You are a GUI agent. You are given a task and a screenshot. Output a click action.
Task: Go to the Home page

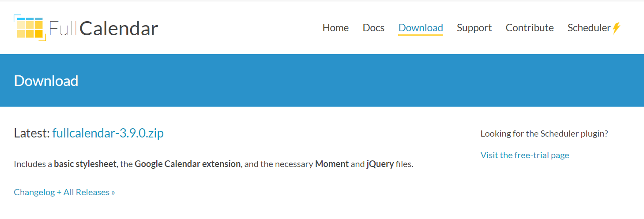pos(335,28)
